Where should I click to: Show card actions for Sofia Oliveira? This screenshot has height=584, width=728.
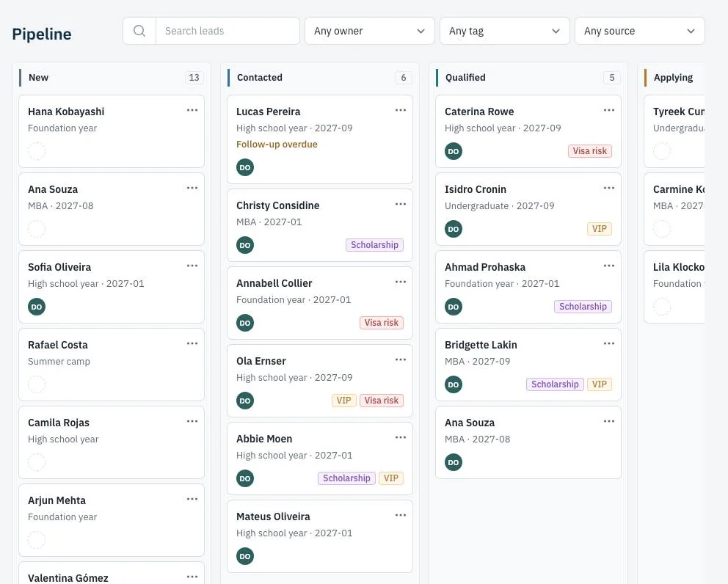click(192, 266)
